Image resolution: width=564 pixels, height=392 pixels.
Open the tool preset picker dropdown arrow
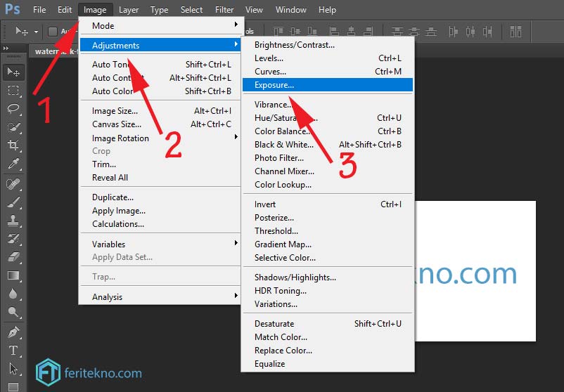36,32
